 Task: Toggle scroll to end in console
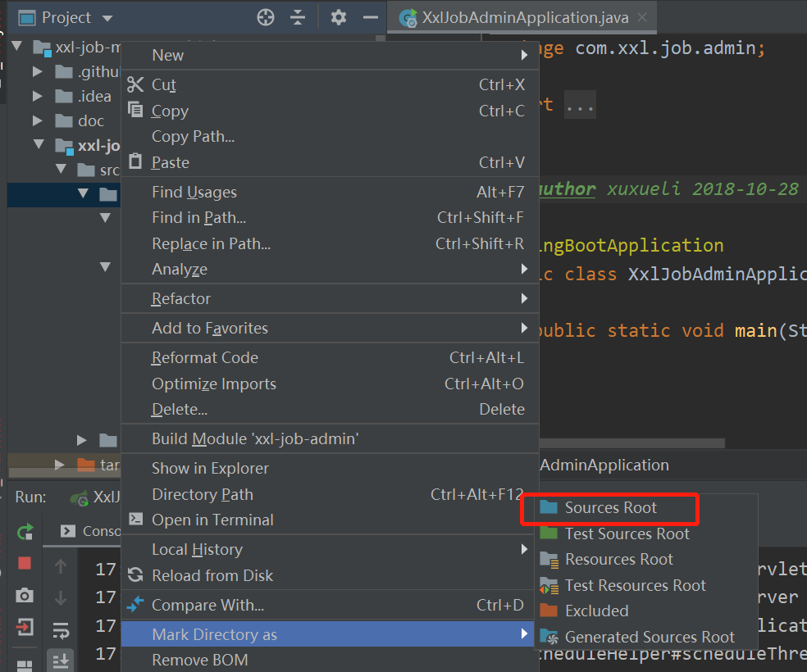click(60, 657)
